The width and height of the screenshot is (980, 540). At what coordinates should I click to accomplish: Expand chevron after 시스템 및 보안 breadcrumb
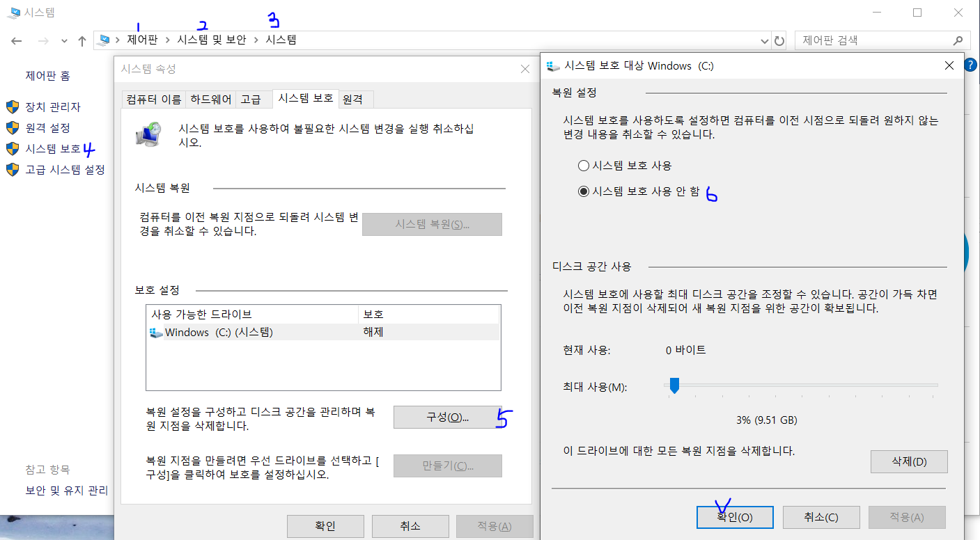coord(256,40)
